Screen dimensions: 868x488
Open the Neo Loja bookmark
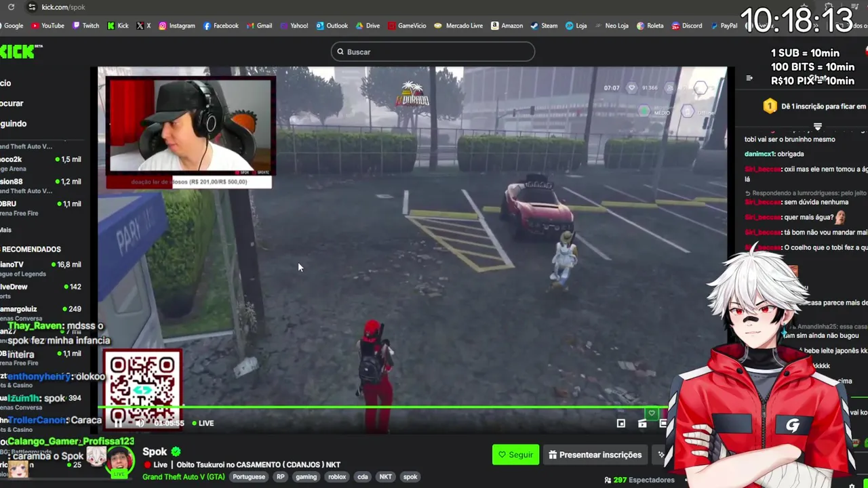coord(612,26)
